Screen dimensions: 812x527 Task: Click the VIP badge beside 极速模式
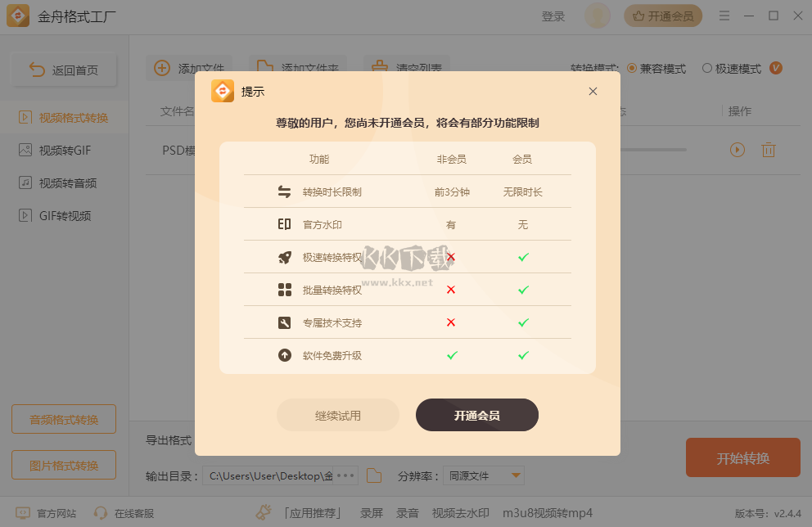click(x=776, y=69)
